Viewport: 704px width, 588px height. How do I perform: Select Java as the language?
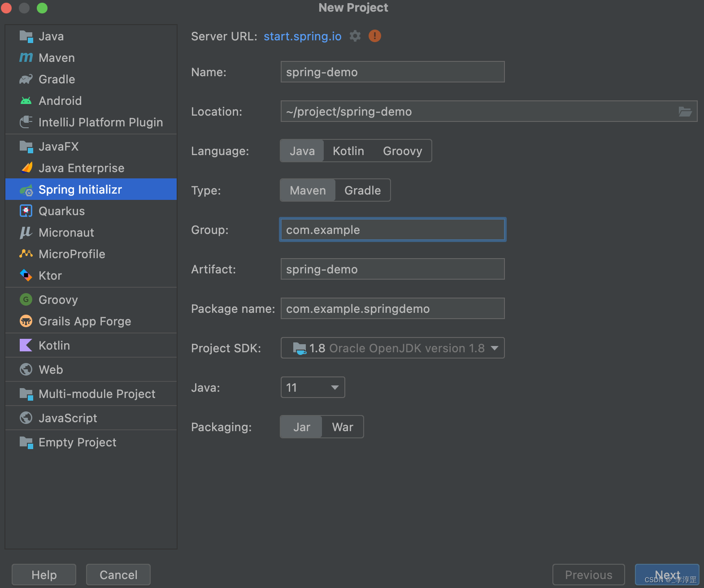302,151
